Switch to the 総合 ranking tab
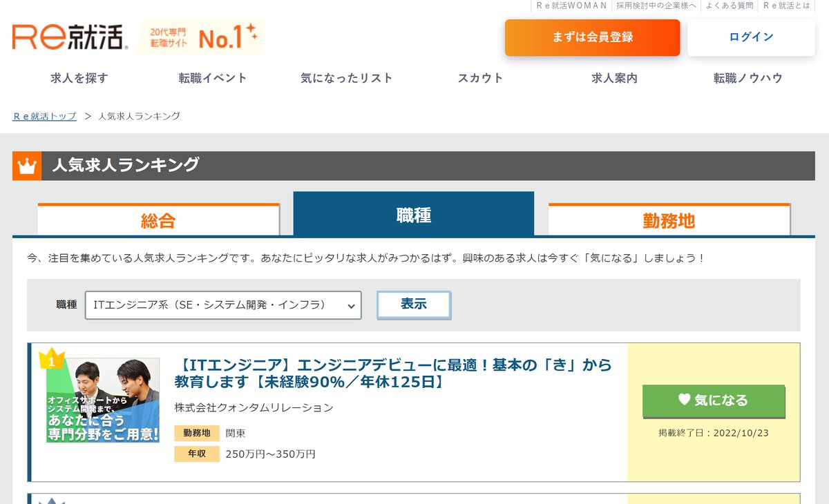Image resolution: width=829 pixels, height=504 pixels. (x=158, y=220)
